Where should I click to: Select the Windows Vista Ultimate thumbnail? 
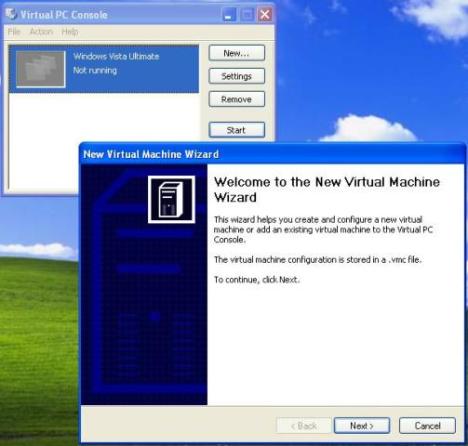[x=41, y=69]
